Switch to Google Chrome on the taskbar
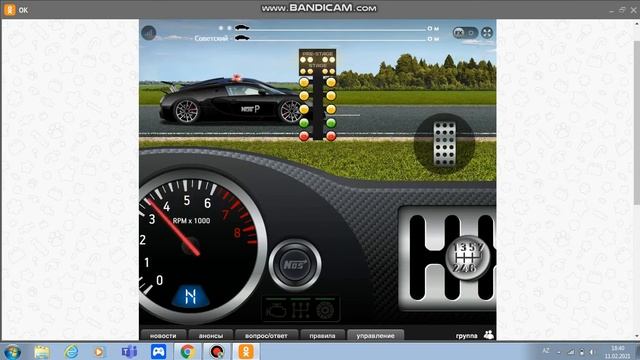This screenshot has width=640, height=360. pyautogui.click(x=187, y=351)
